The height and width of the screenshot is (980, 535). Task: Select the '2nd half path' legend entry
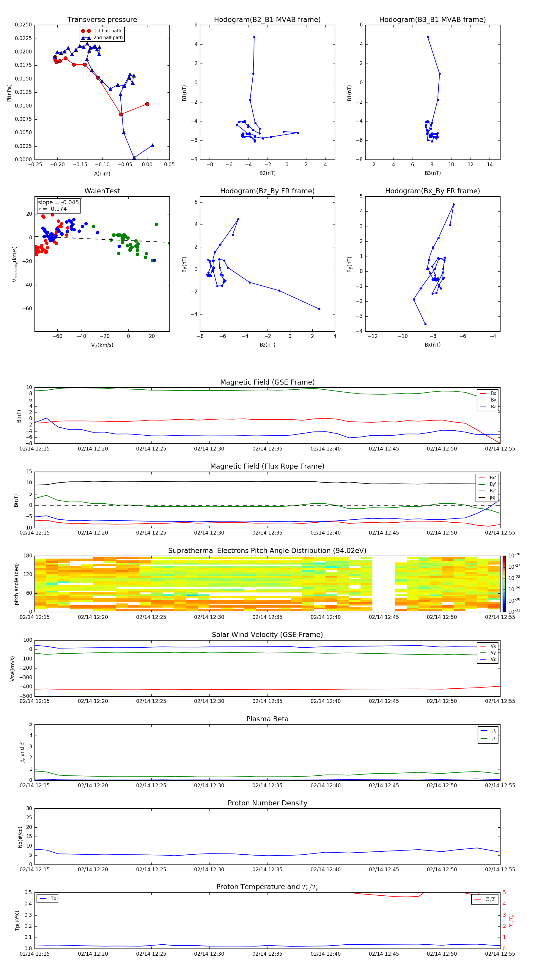(102, 38)
